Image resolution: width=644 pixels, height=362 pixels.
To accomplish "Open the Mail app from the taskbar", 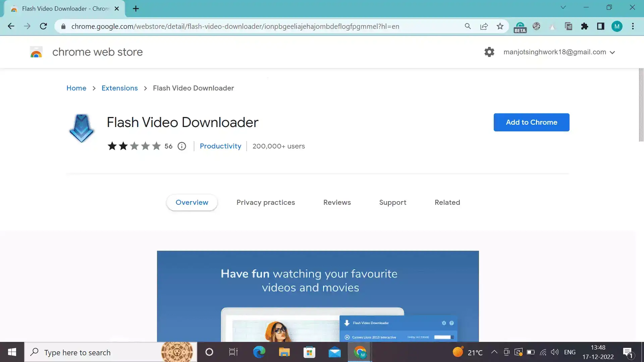I will [x=334, y=352].
